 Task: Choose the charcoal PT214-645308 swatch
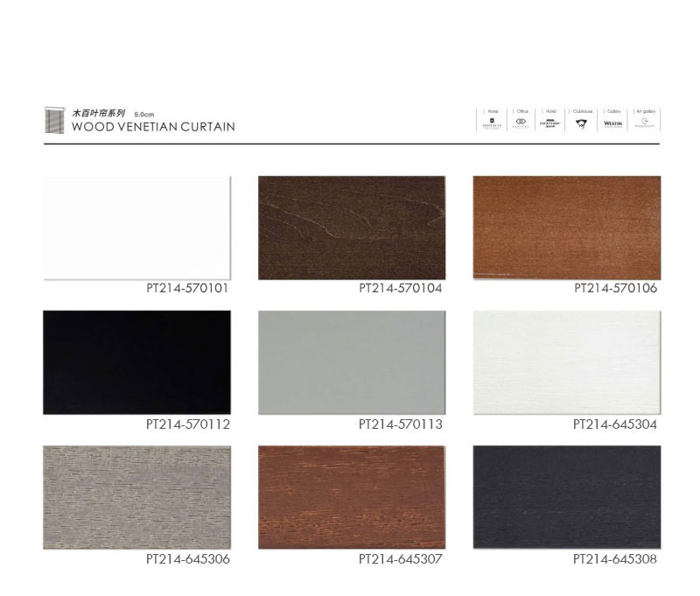[x=566, y=497]
